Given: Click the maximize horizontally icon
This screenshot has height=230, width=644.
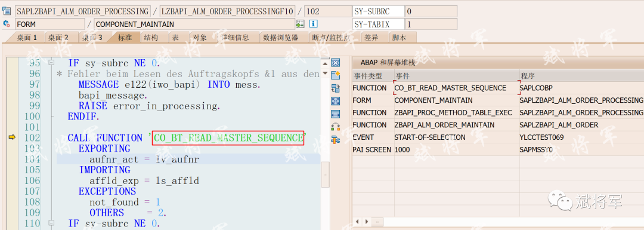Looking at the screenshot, I should pyautogui.click(x=336, y=114).
